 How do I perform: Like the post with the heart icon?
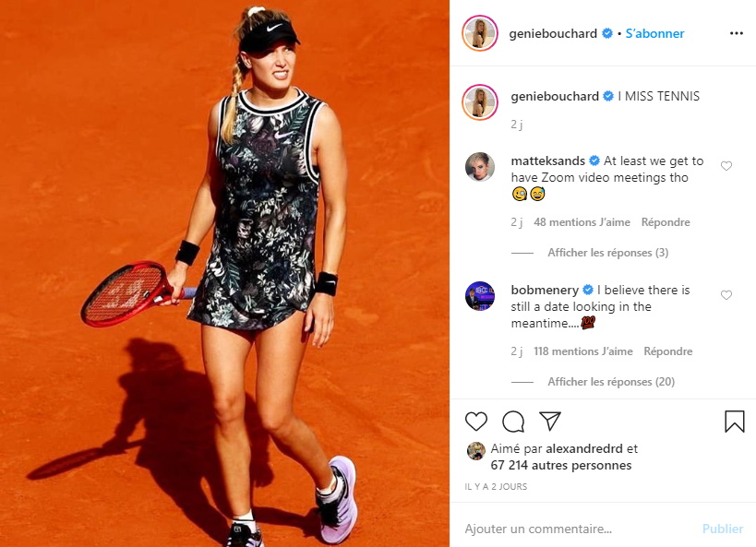coord(476,422)
